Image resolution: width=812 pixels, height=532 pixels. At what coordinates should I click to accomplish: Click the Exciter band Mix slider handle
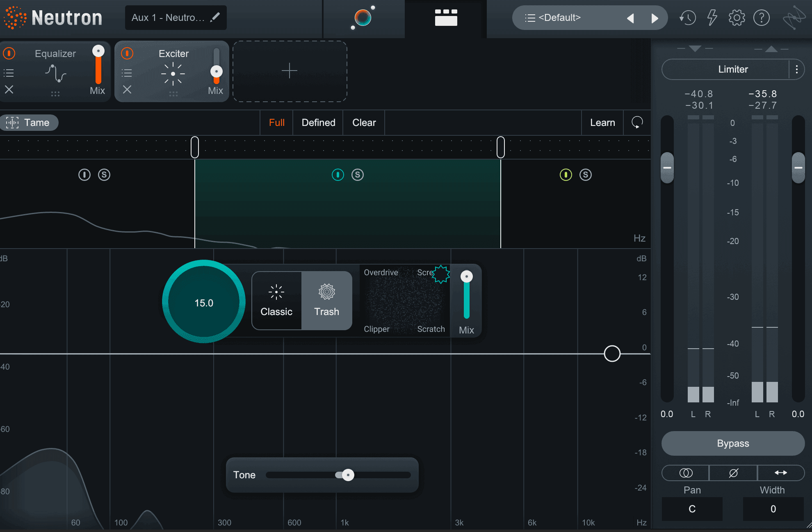point(466,276)
